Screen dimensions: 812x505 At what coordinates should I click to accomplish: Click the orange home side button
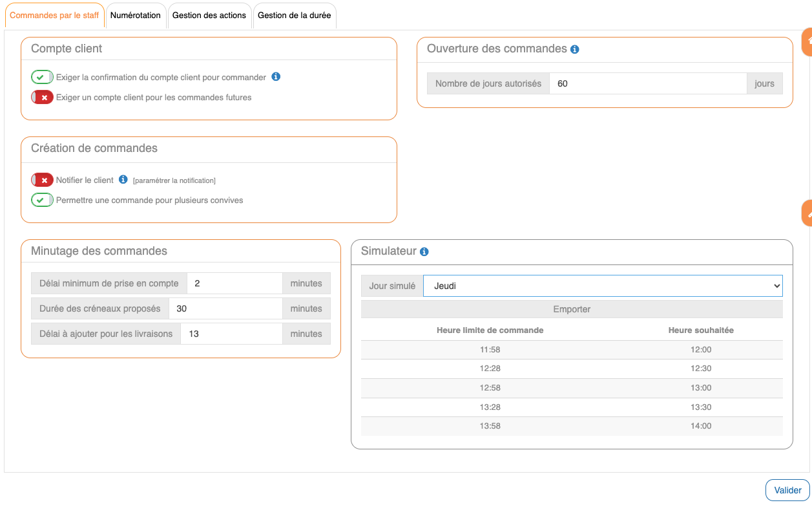click(x=807, y=41)
